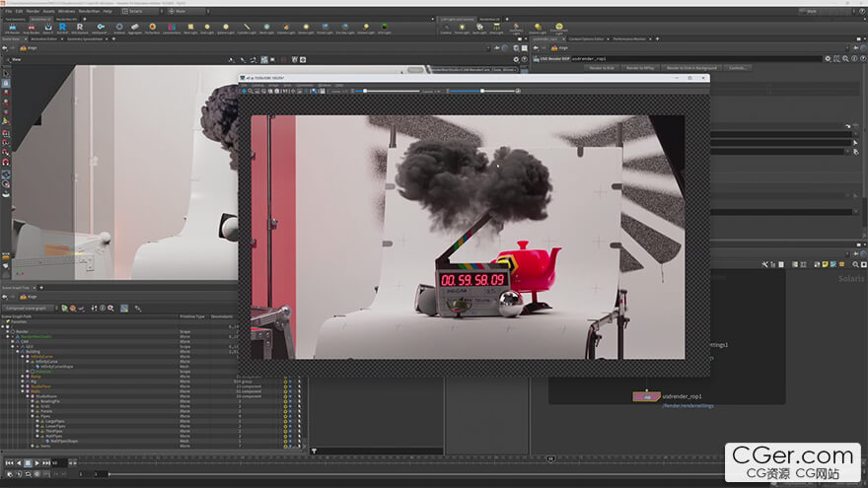The width and height of the screenshot is (868, 488).
Task: Click the magnifier icon in scene graph toolbar
Action: pos(110,309)
